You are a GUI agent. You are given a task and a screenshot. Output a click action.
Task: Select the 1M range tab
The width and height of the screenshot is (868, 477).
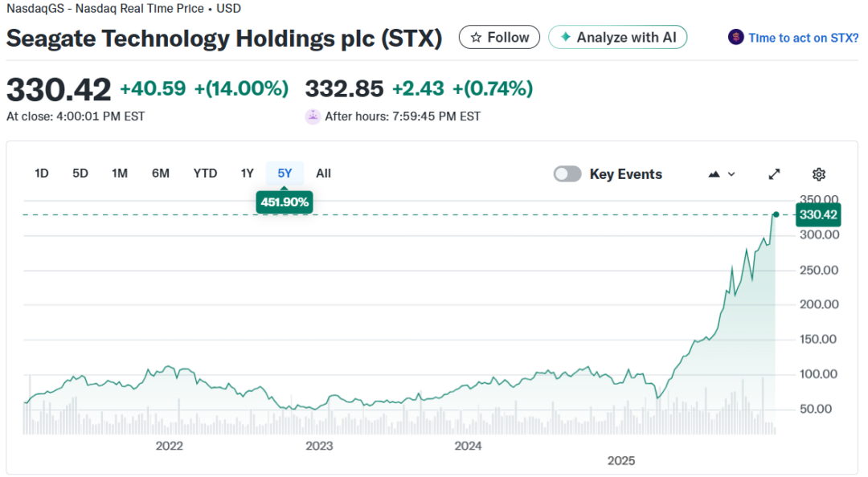coord(120,173)
